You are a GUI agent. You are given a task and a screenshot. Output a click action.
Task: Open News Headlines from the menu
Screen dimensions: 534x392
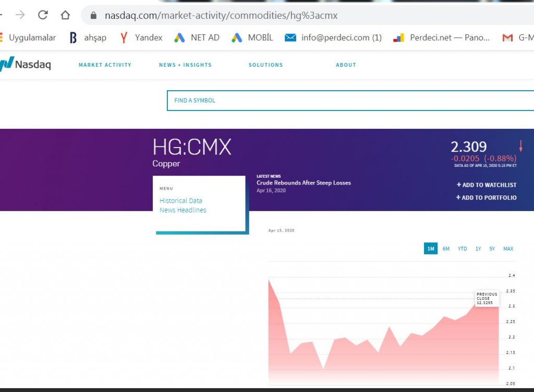pos(183,210)
